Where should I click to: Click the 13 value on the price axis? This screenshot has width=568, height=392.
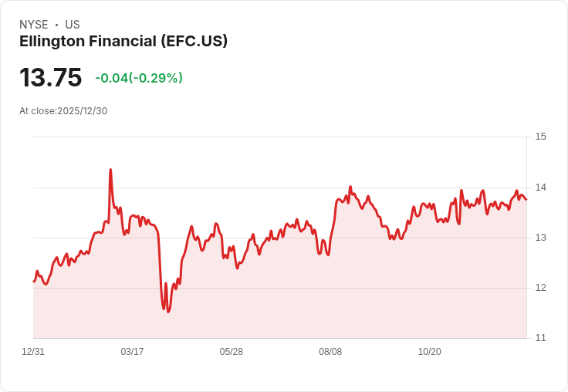(x=540, y=238)
